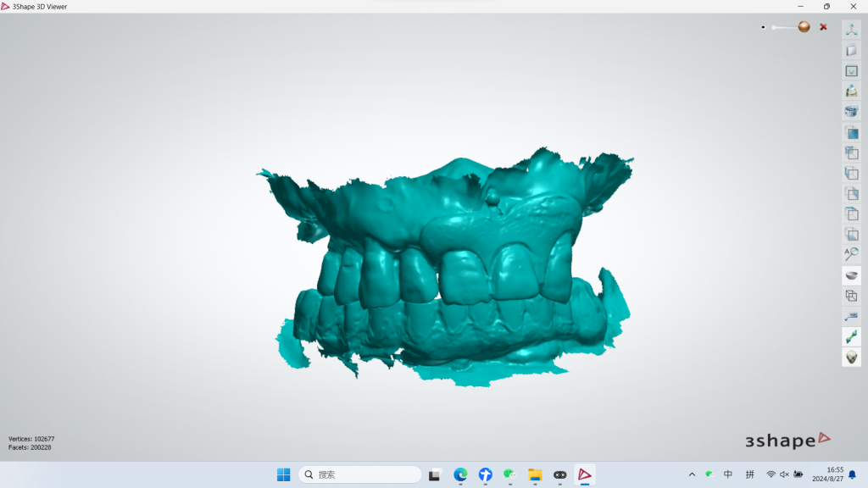
Task: Click the taskbar search box
Action: click(x=359, y=474)
